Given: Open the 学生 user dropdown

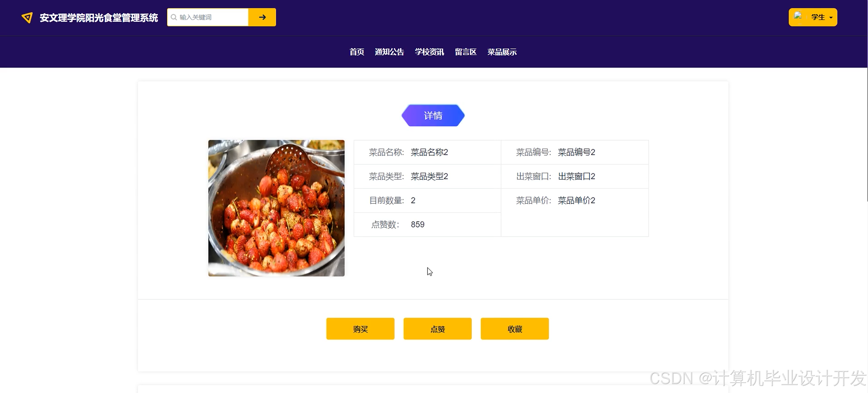Looking at the screenshot, I should click(818, 17).
